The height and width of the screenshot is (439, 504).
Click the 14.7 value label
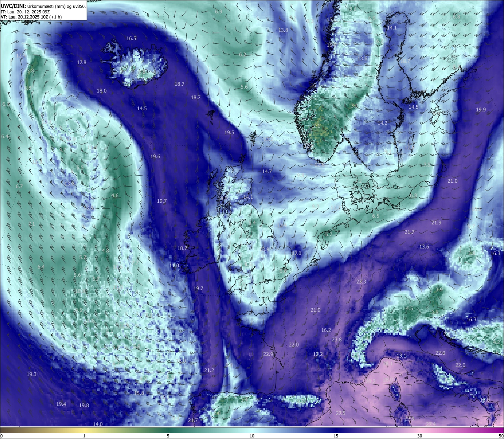pyautogui.click(x=267, y=172)
